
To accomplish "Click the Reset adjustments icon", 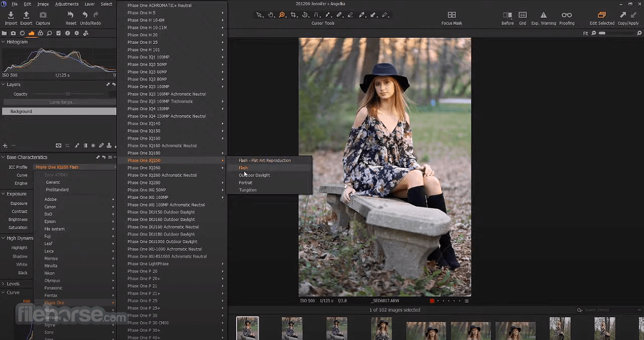I will point(71,15).
